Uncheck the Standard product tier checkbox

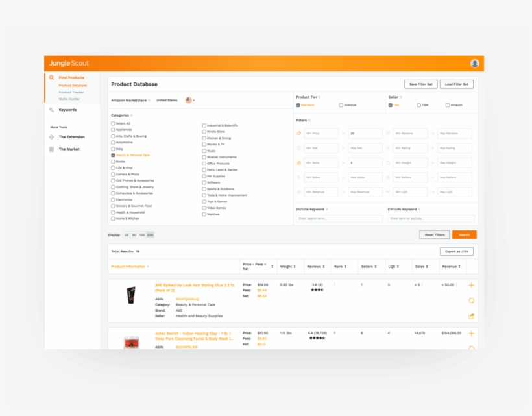pyautogui.click(x=298, y=105)
